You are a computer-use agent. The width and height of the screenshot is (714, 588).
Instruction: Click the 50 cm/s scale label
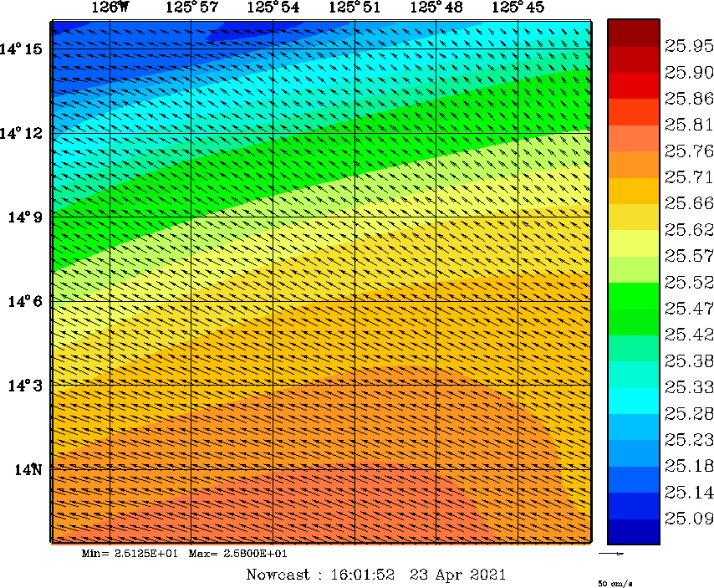tap(615, 584)
